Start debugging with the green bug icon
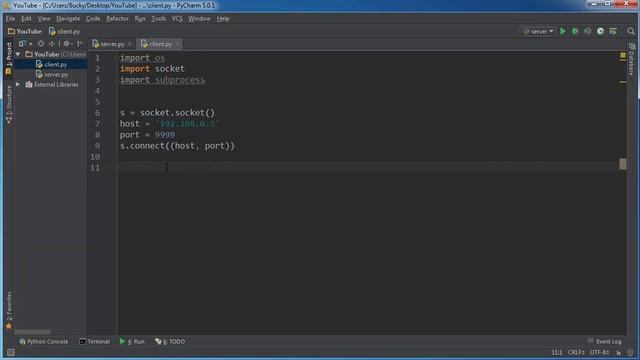 coord(575,31)
